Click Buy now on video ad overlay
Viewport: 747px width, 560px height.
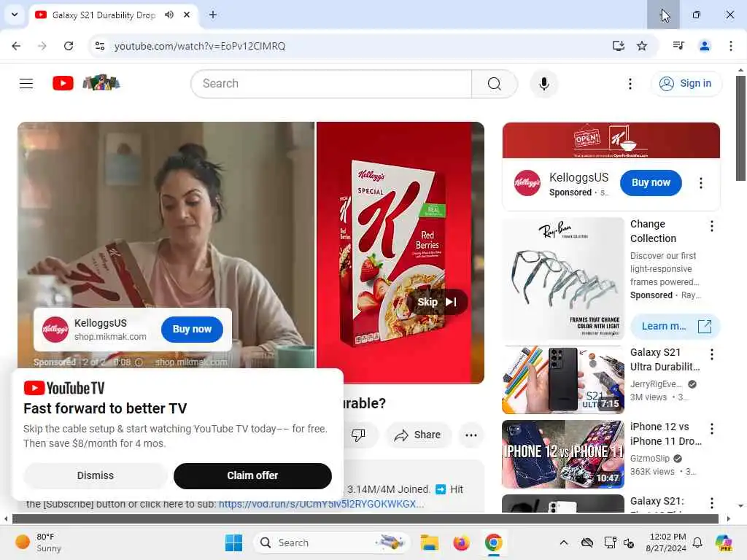(x=192, y=329)
